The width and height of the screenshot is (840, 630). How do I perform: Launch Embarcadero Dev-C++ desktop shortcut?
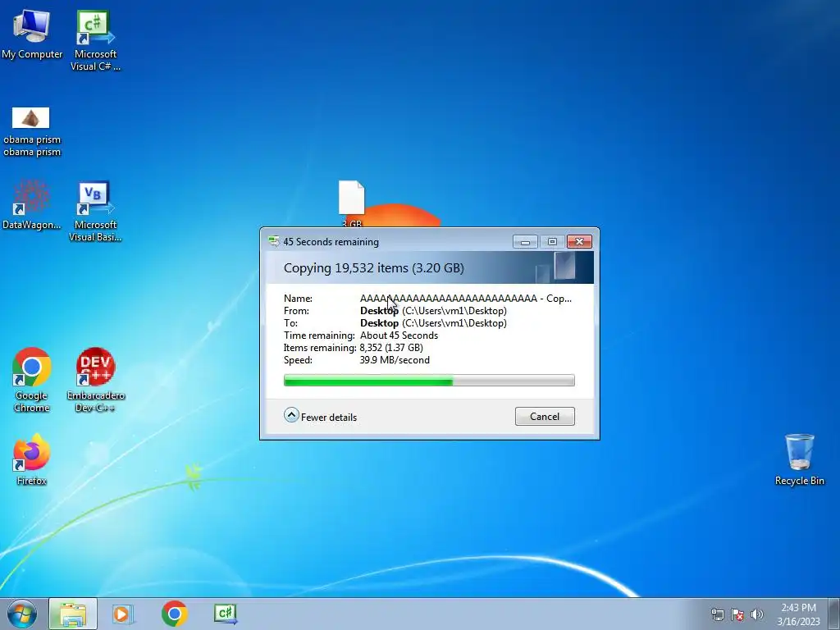tap(96, 379)
